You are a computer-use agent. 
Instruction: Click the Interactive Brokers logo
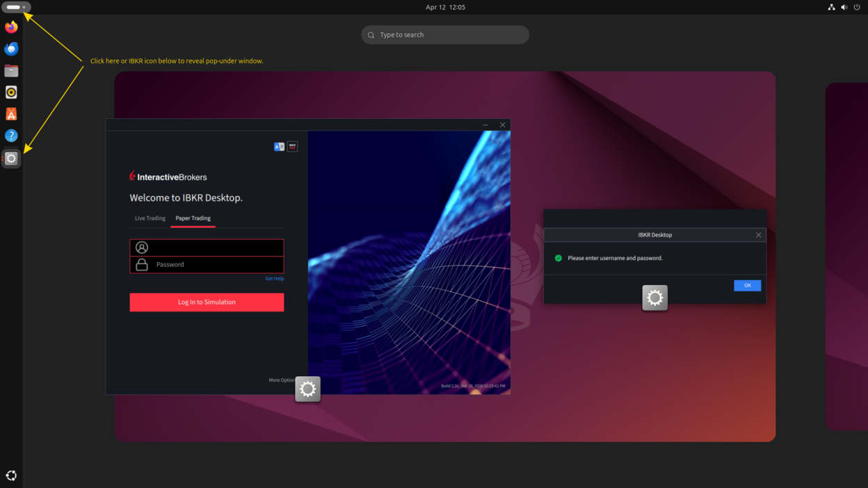168,177
